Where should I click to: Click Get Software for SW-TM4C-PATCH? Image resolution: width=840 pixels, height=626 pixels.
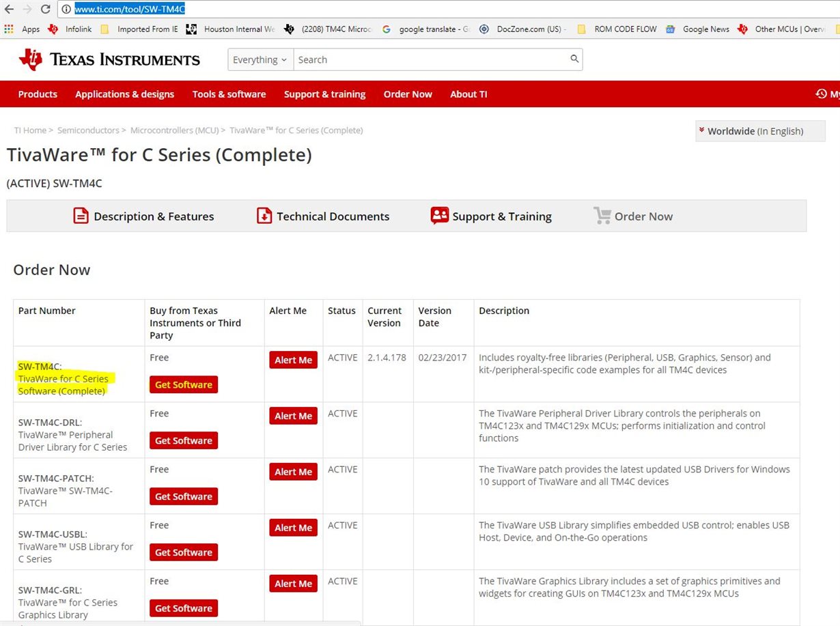pos(184,497)
